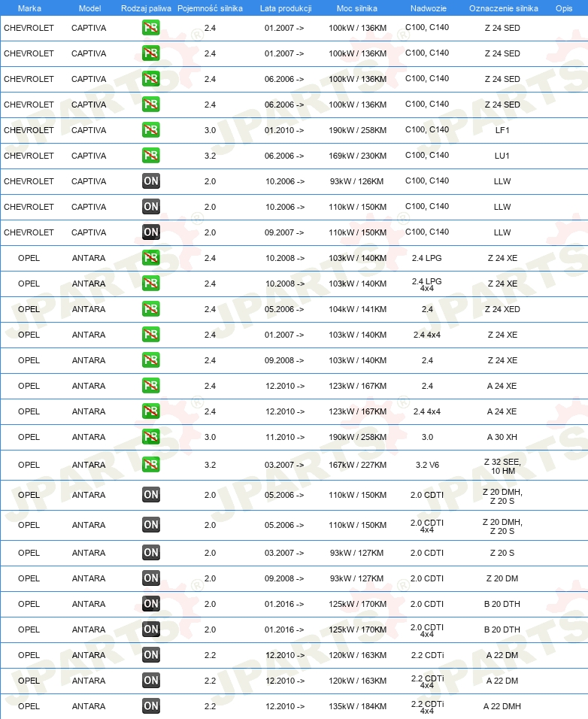Select the Z 32 SEE, 10 HM engine cell
Screen dimensions: 588x719
(502, 466)
